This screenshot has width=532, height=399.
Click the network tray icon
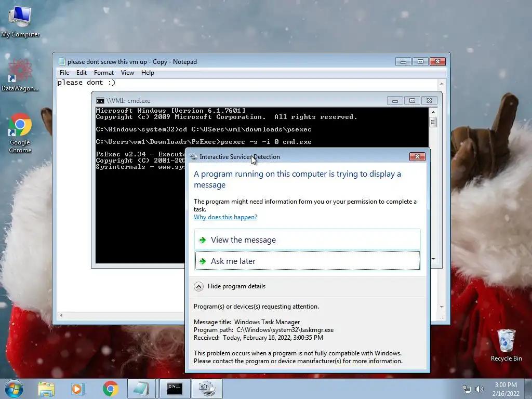467,389
